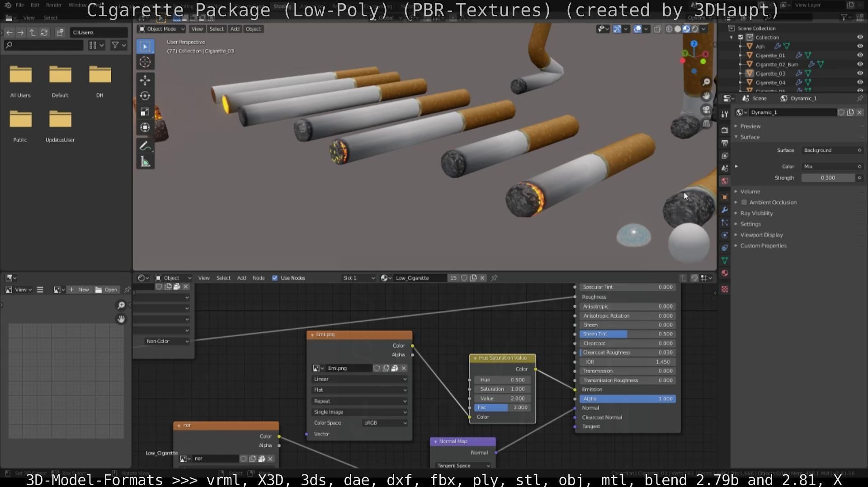Screen dimensions: 868x487
Task: Open the Object Data green triangle tab
Action: [725, 261]
